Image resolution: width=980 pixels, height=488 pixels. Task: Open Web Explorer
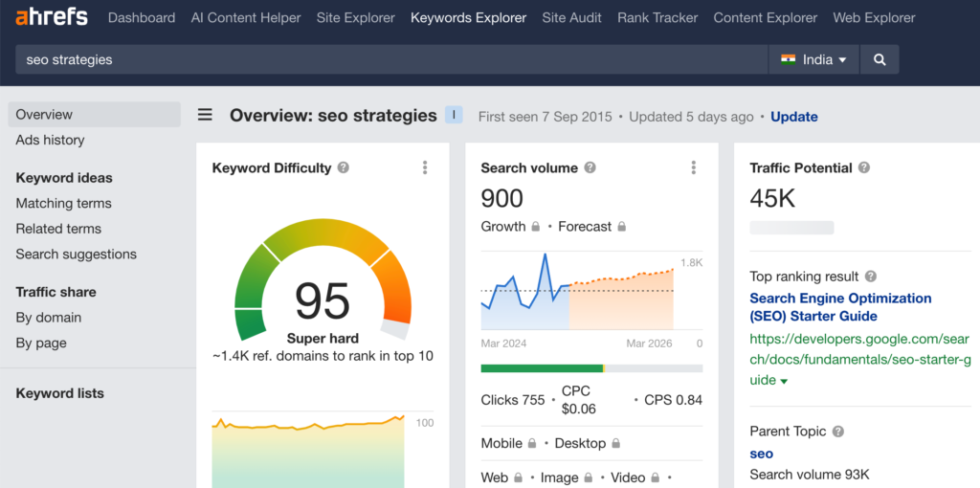875,17
